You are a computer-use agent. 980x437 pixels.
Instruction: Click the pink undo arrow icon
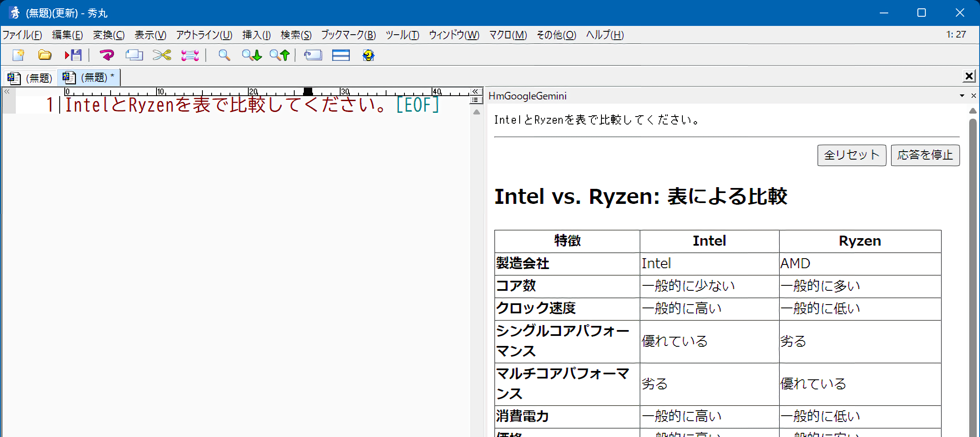point(106,55)
